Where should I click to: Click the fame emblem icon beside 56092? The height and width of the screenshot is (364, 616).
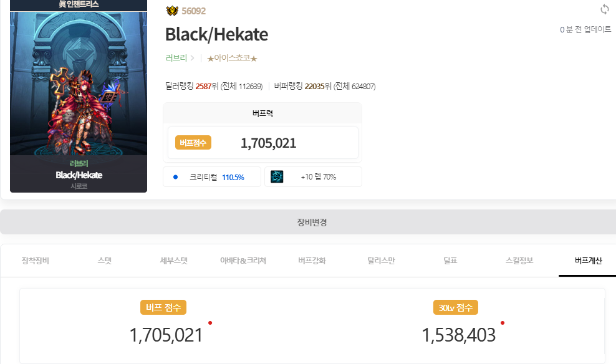click(x=172, y=11)
